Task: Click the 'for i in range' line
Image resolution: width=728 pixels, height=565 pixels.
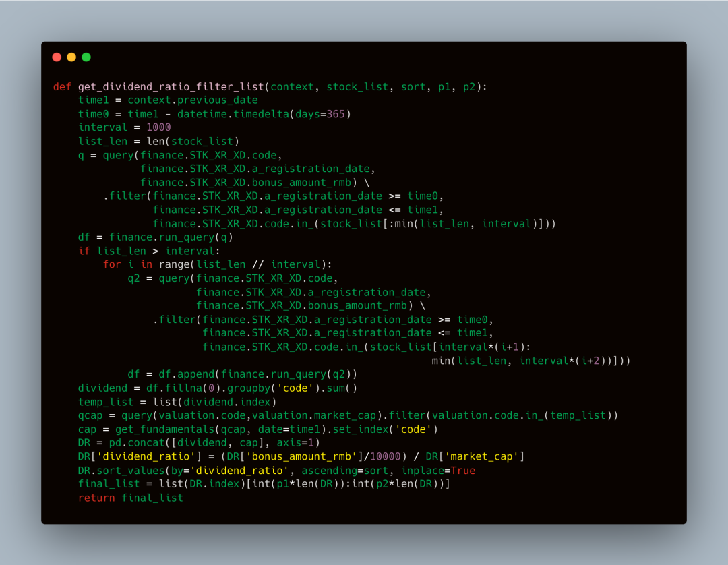Action: [x=217, y=264]
